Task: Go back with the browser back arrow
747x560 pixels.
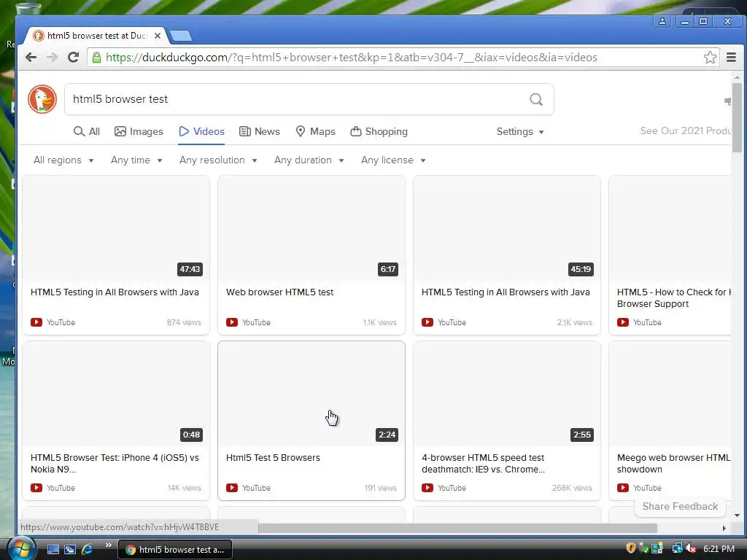Action: (x=31, y=58)
